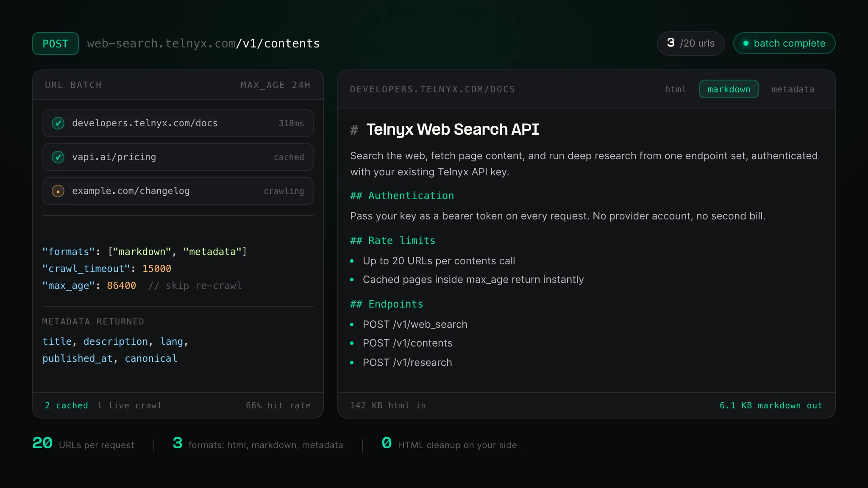The height and width of the screenshot is (488, 868).
Task: Click the 3 formats stat at bottom
Action: [x=258, y=444]
